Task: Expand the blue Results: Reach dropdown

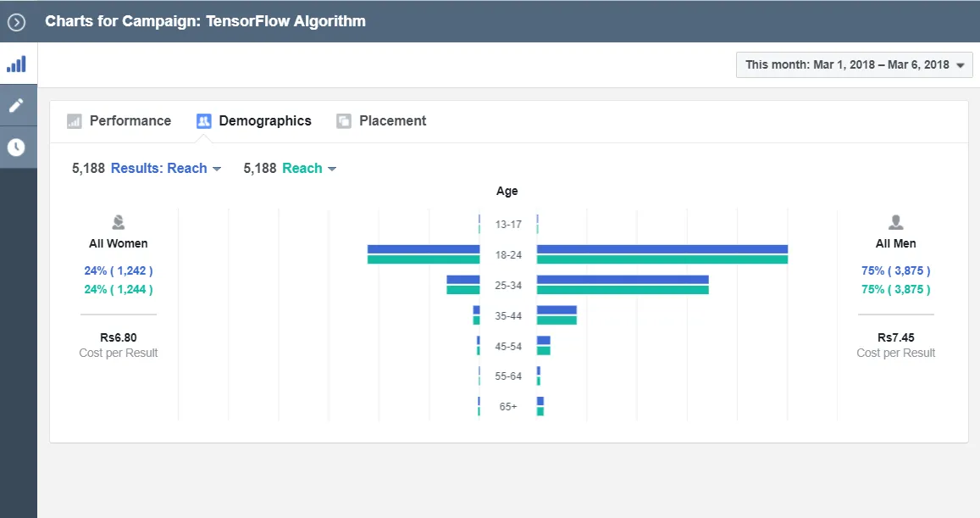Action: [166, 169]
